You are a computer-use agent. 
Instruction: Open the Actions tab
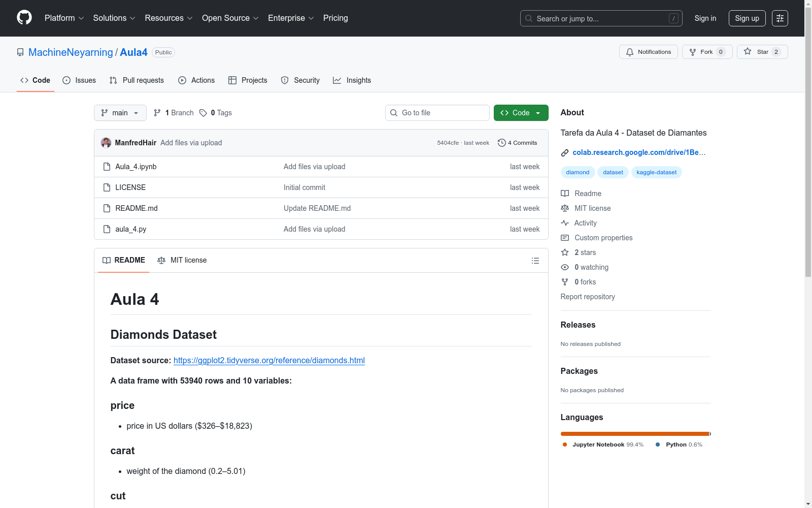tap(196, 80)
